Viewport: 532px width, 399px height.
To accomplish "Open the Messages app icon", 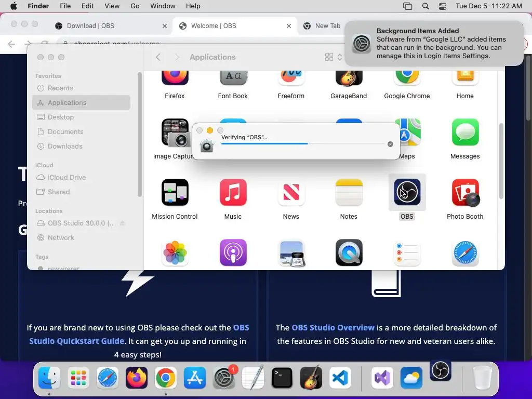I will 465,132.
